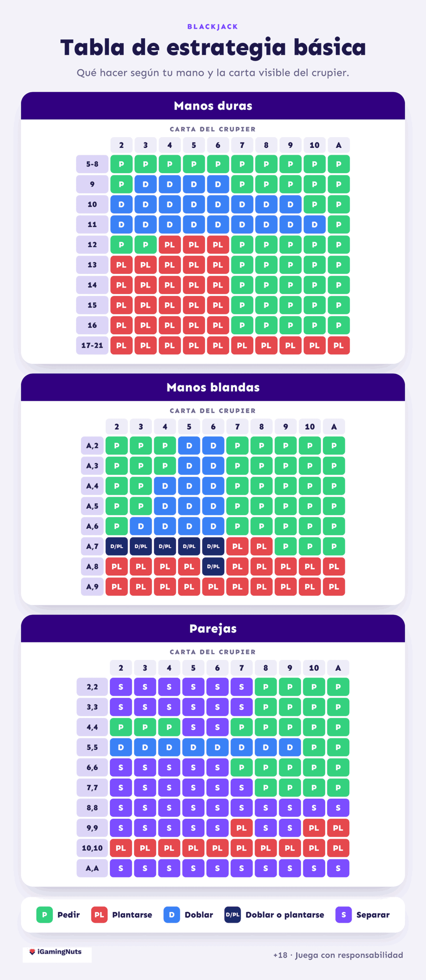Select the 10,10 row label

[92, 848]
